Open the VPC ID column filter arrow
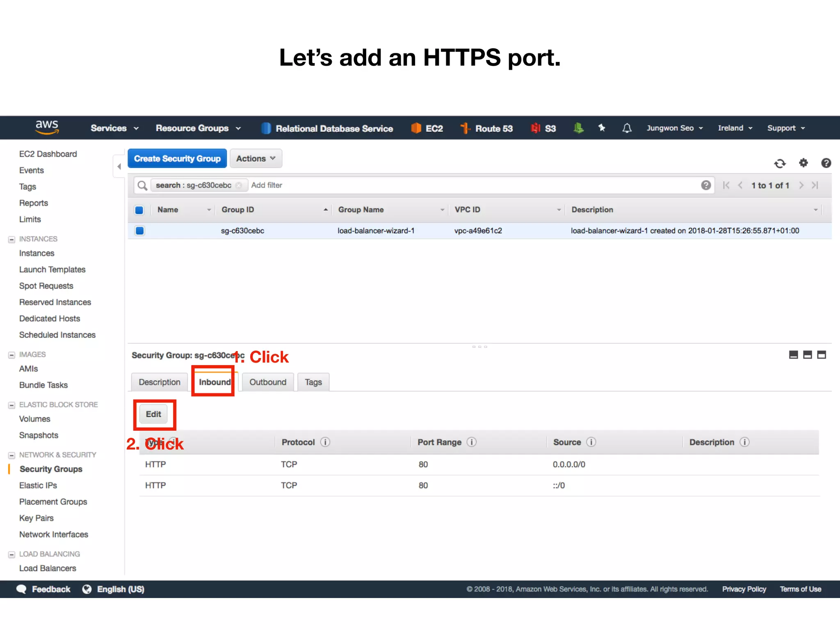 (x=559, y=210)
